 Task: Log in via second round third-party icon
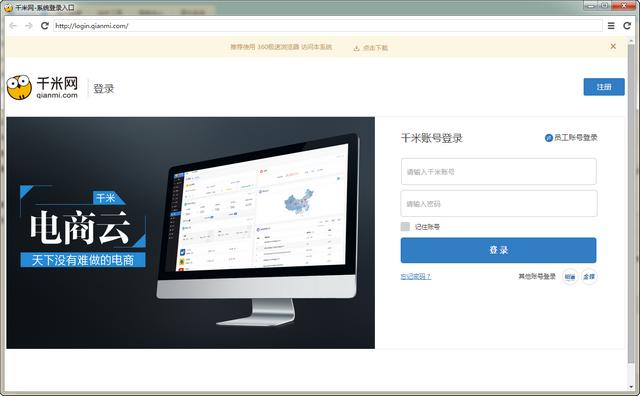tap(589, 277)
